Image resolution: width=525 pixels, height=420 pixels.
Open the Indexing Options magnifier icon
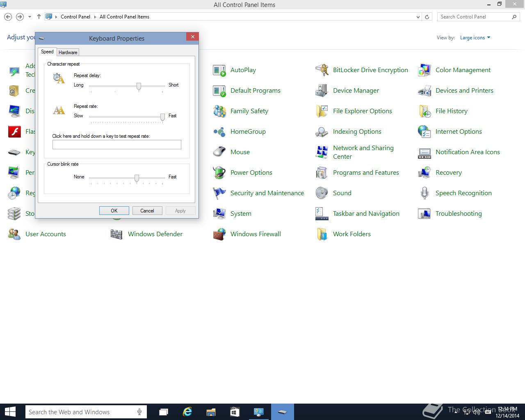point(322,132)
